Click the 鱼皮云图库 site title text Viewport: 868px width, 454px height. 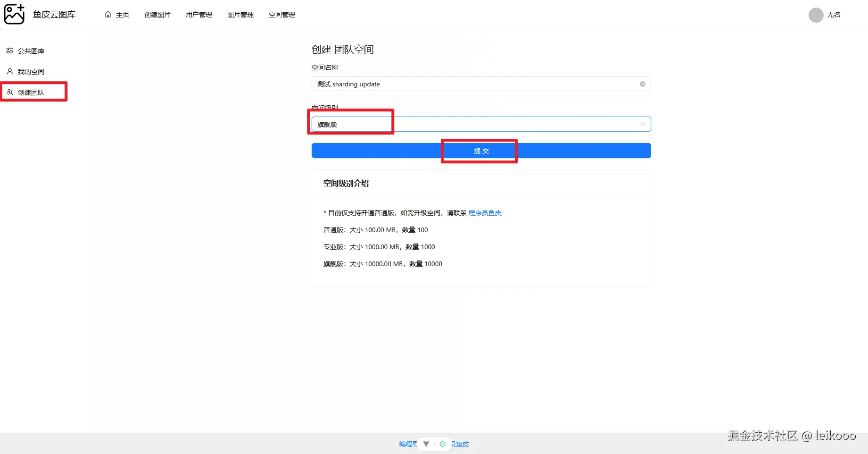(54, 15)
